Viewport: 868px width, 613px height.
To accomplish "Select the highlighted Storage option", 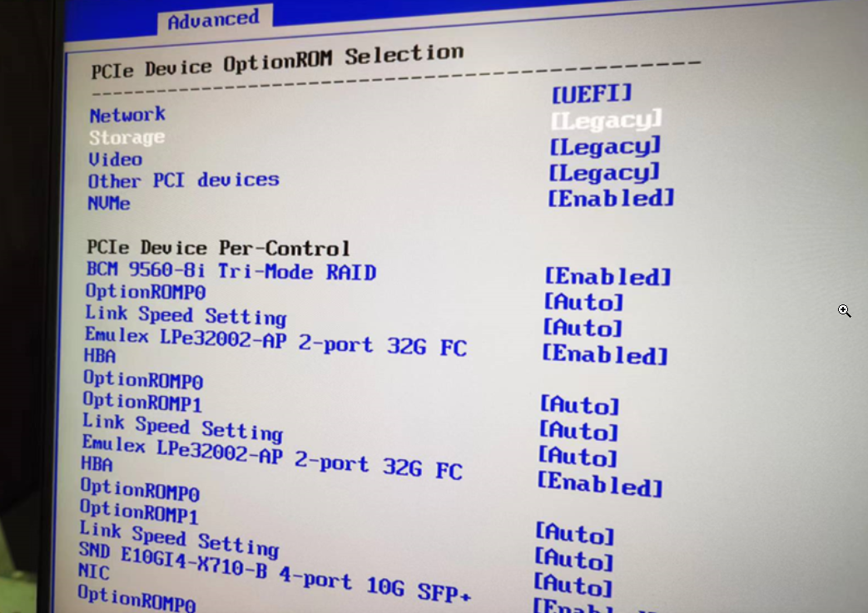I will click(126, 137).
